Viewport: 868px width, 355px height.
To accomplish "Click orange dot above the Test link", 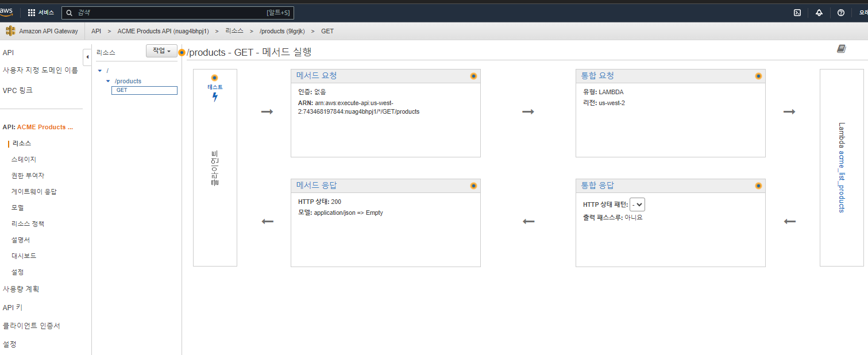I will [x=215, y=78].
